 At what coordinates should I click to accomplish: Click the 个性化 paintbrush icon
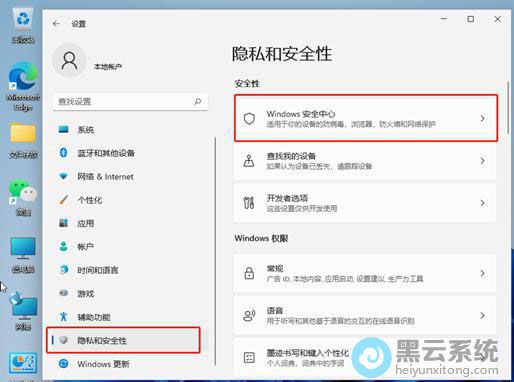pyautogui.click(x=63, y=200)
